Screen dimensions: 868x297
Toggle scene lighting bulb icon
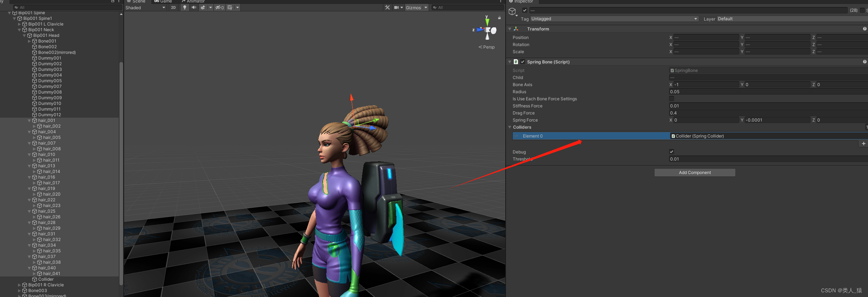coord(184,7)
